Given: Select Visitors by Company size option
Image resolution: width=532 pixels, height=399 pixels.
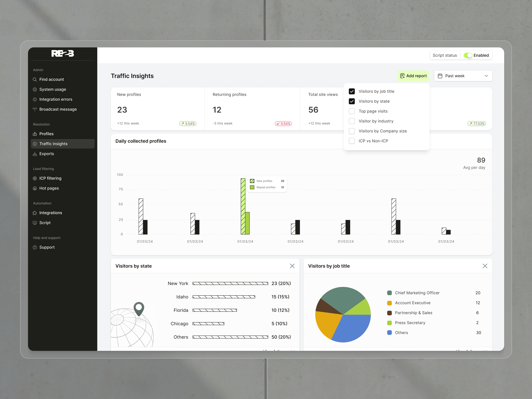Looking at the screenshot, I should tap(352, 131).
